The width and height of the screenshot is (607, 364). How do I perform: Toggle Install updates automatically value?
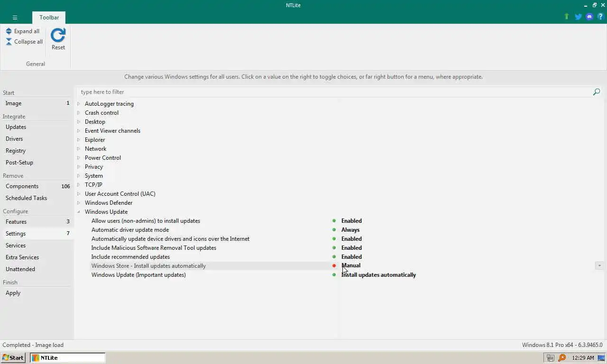[x=378, y=275]
